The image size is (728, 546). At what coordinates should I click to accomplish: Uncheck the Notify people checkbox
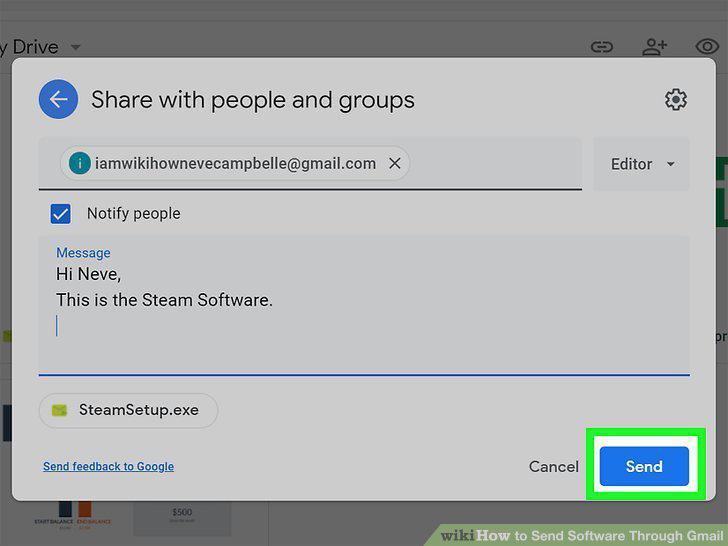coord(61,214)
